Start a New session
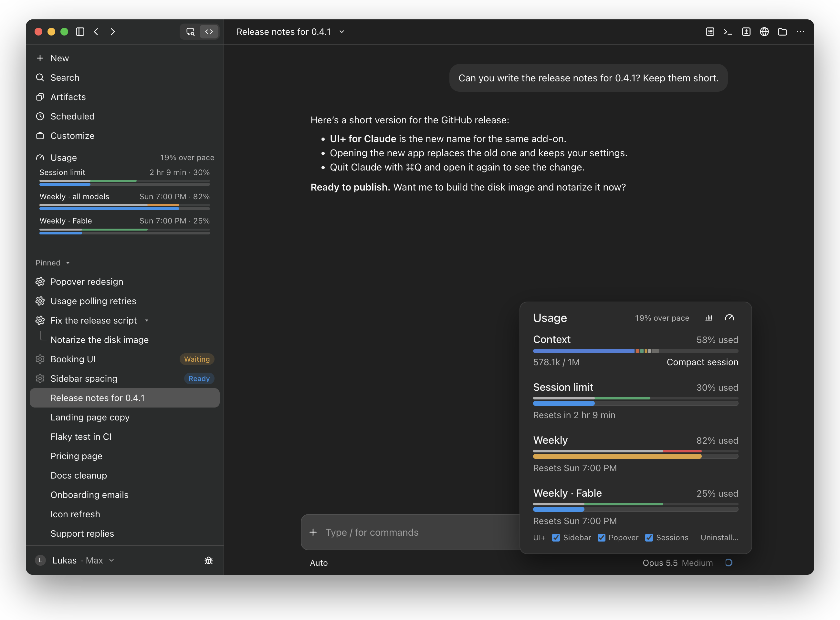Viewport: 840px width, 620px height. click(125, 58)
